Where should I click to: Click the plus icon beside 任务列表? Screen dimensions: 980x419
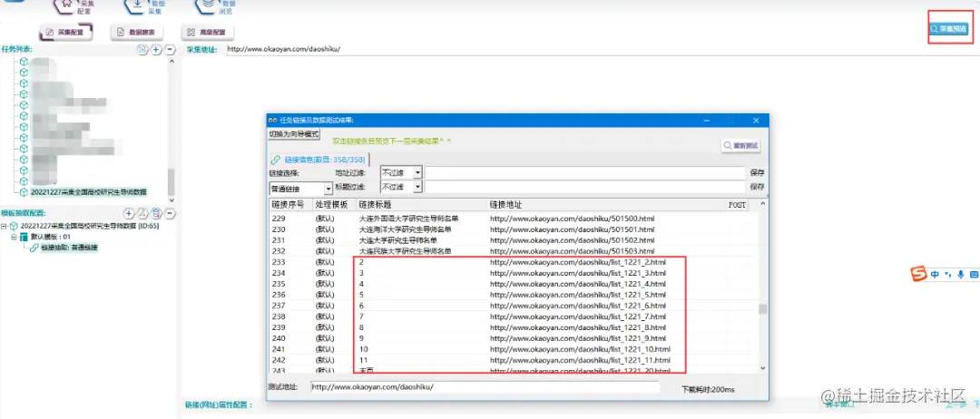coord(156,49)
